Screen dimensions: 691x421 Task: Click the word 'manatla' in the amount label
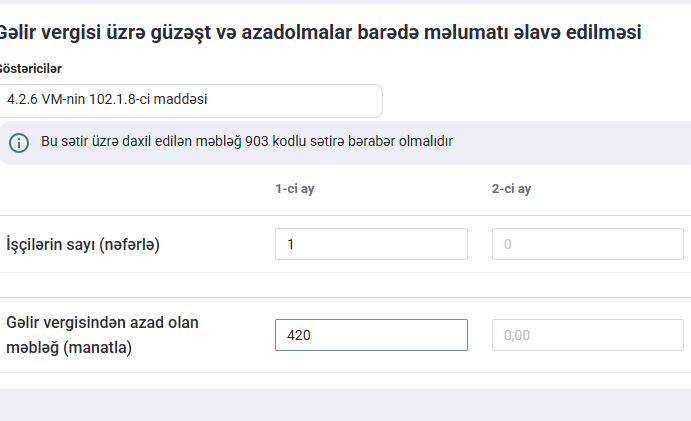click(124, 348)
